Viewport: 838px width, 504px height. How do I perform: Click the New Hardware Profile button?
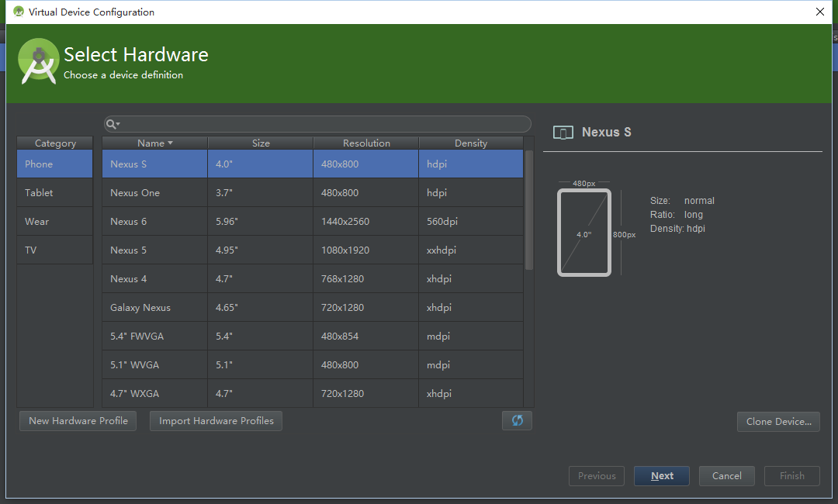click(x=78, y=421)
